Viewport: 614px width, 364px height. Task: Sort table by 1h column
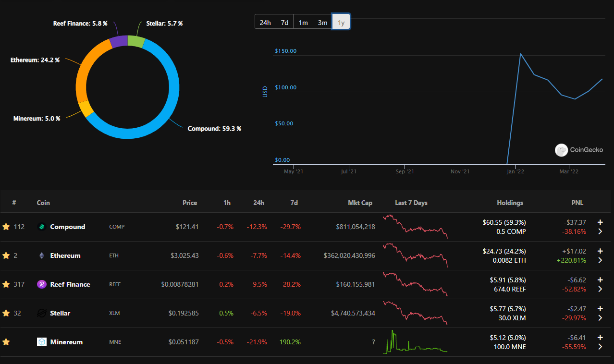[227, 203]
